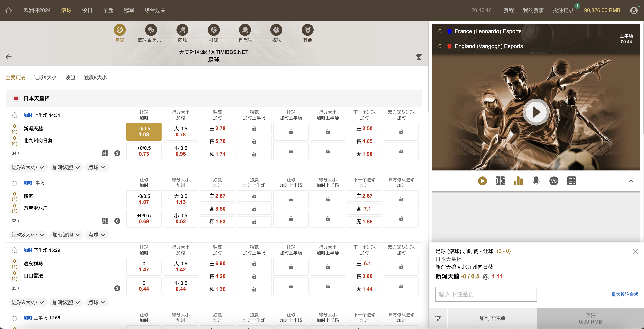The image size is (644, 329).
Task: Star the 横滨 vs 万劳雷八户 match
Action: pyautogui.click(x=14, y=183)
